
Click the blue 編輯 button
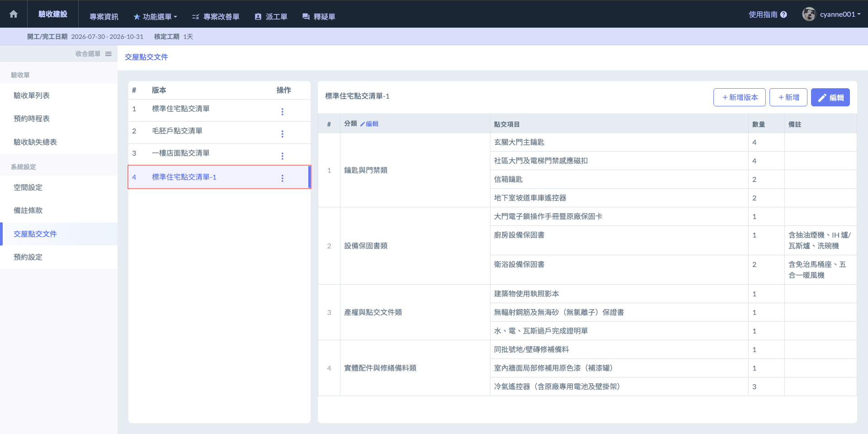pyautogui.click(x=830, y=97)
